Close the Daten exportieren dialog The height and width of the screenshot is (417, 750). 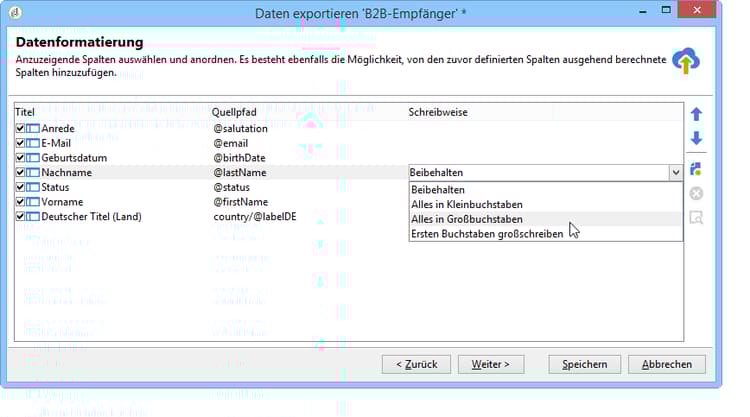pos(697,10)
